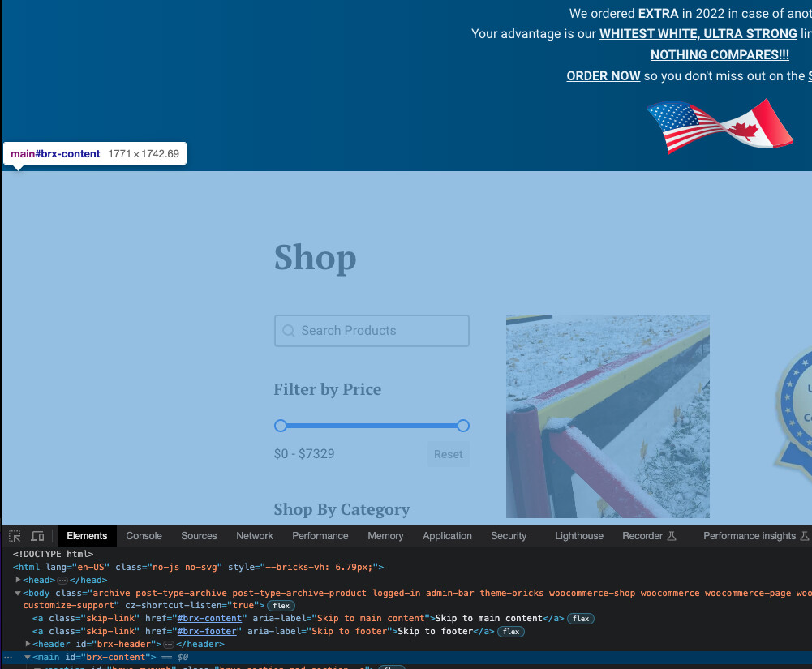Toggle the device toolbar icon
This screenshot has height=669, width=812.
(37, 536)
